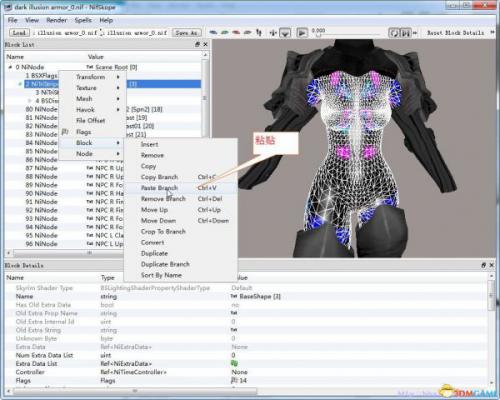This screenshot has height=400, width=500.
Task: Start animation with the Play button
Action: [x=302, y=33]
